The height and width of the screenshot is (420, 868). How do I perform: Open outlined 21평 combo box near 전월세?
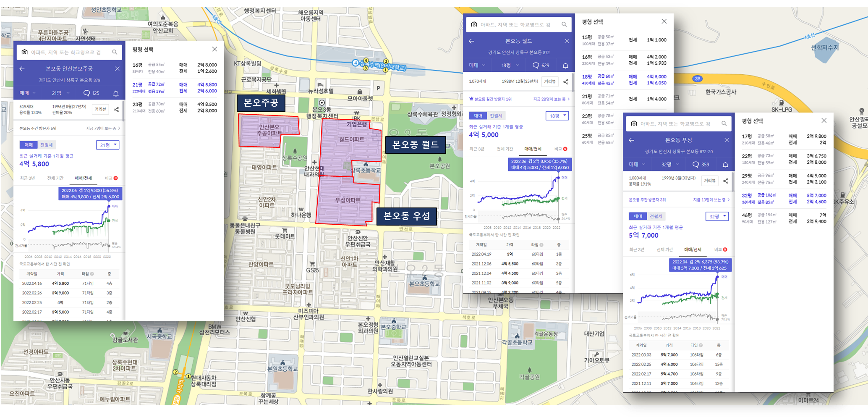coord(108,145)
